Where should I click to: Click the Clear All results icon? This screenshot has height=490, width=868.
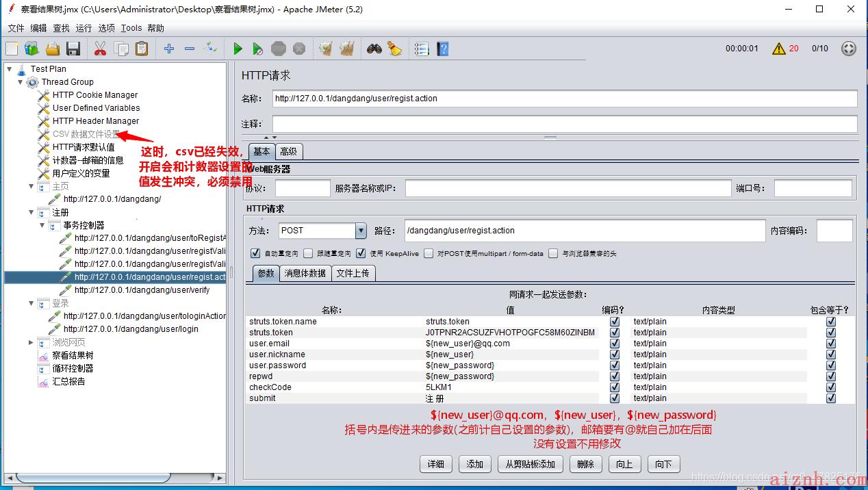coord(347,49)
